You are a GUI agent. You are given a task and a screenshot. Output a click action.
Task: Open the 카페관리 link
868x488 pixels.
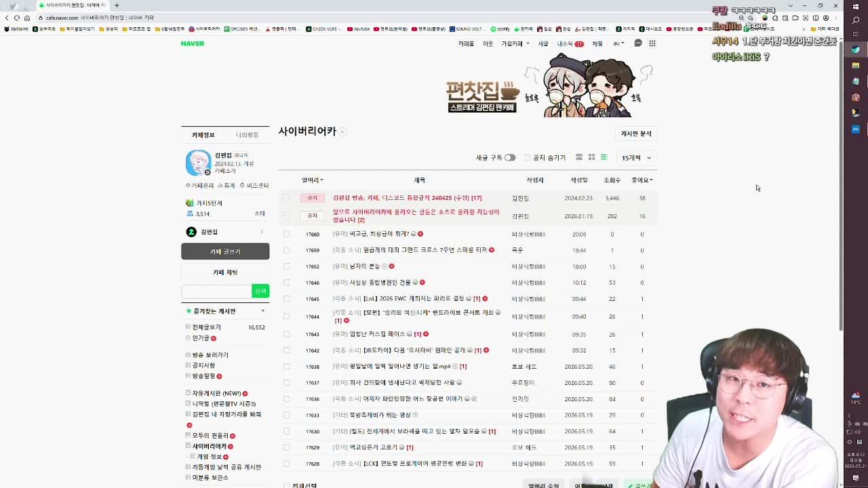[200, 185]
